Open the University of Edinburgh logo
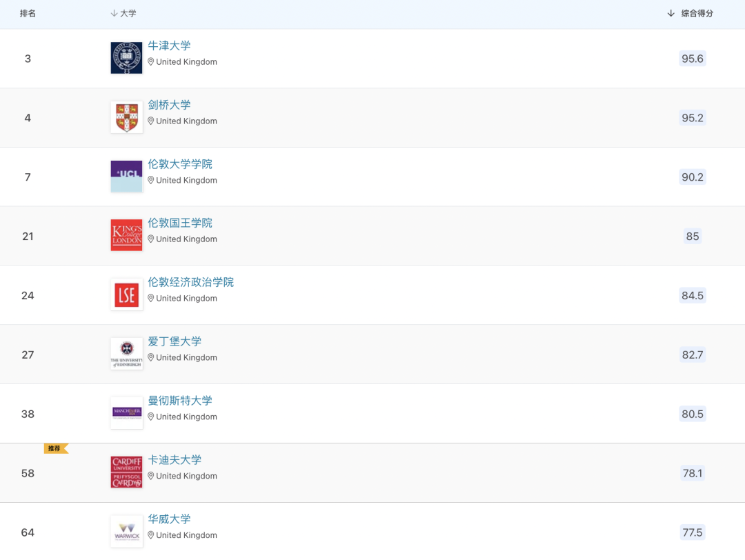The width and height of the screenshot is (745, 560). [x=126, y=354]
